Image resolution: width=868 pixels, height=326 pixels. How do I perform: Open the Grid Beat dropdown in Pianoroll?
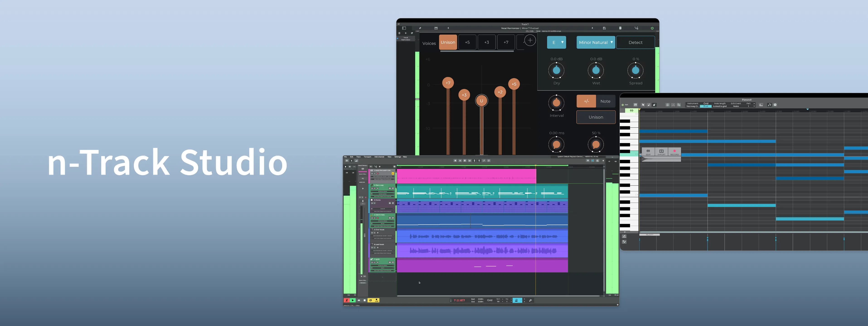pos(706,106)
